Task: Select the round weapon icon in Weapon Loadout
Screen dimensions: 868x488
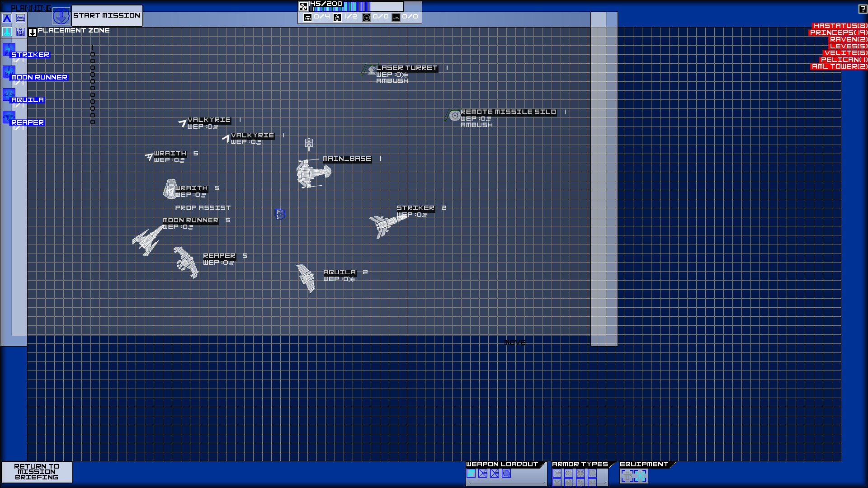Action: pos(506,474)
